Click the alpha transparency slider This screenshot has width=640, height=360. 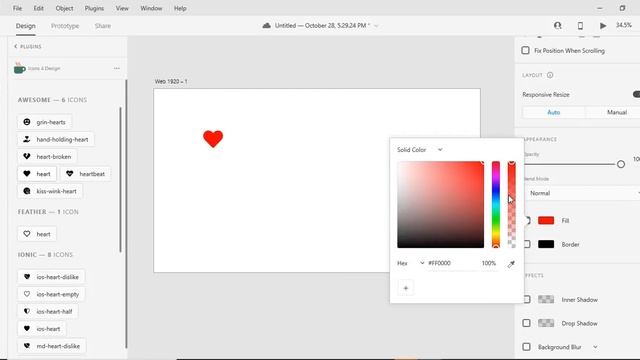click(x=511, y=204)
